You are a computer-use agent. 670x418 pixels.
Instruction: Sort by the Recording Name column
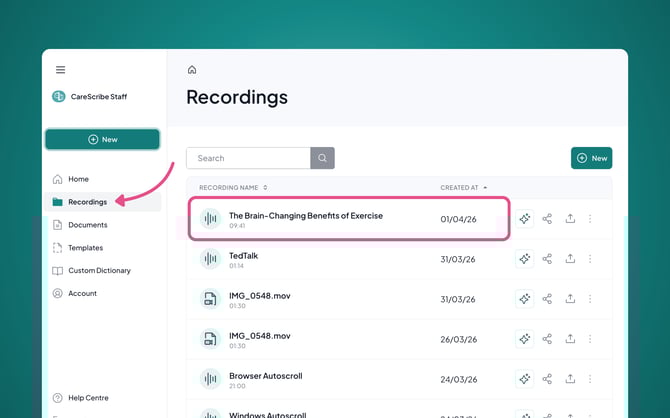(233, 188)
